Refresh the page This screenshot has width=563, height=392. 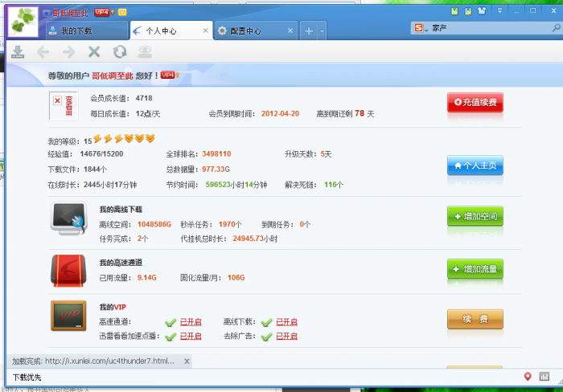pos(120,52)
